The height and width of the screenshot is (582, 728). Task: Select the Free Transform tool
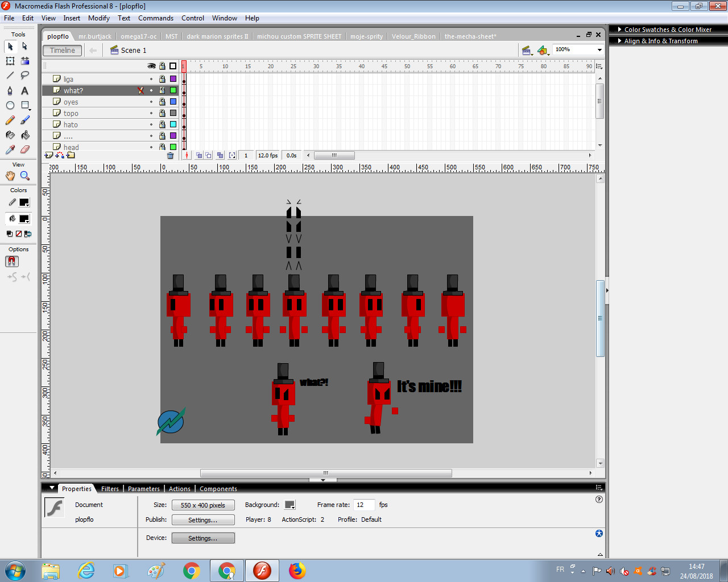coord(10,61)
